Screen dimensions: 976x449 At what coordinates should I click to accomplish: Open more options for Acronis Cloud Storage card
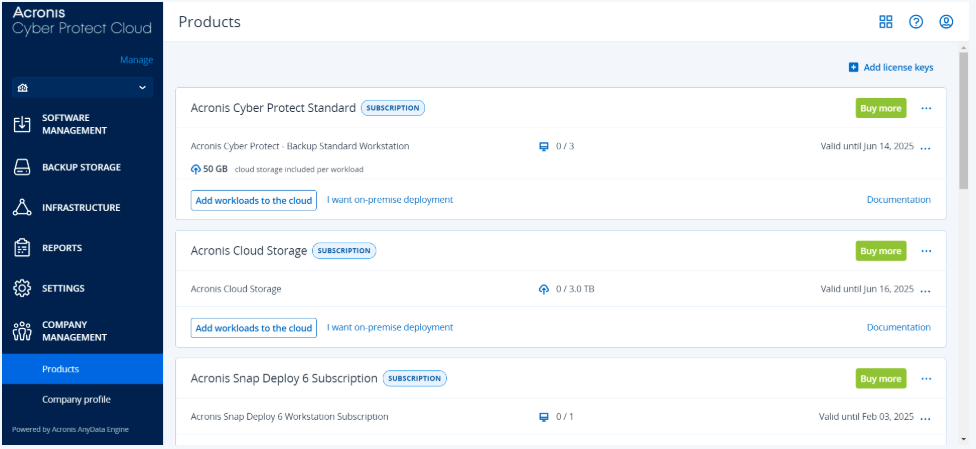click(x=926, y=251)
